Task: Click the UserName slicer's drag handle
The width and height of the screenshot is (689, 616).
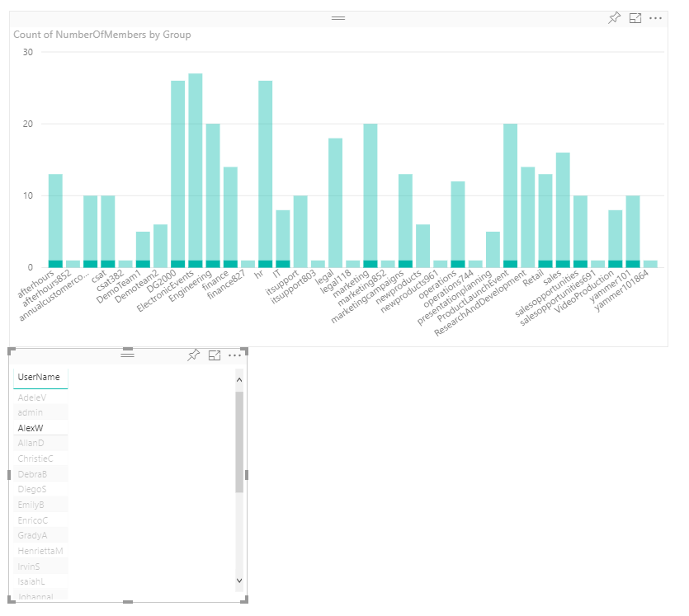Action: pos(127,354)
